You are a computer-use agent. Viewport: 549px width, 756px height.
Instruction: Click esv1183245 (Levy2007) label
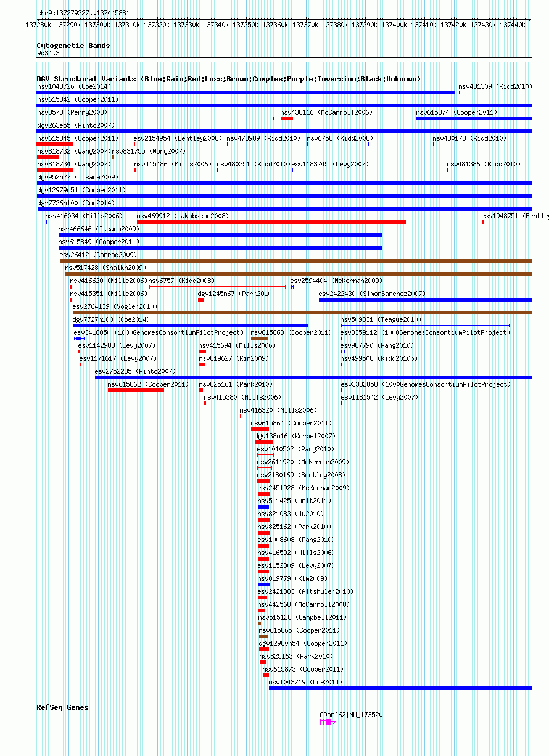pyautogui.click(x=330, y=164)
